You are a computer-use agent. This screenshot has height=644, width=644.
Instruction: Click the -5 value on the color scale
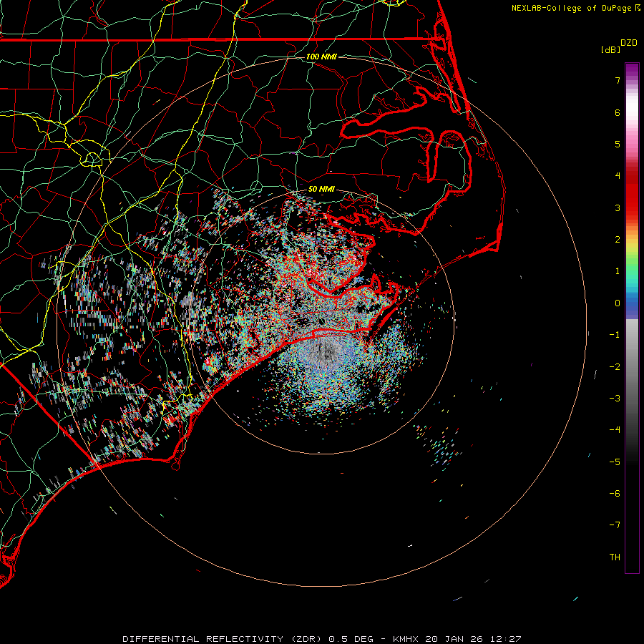coord(615,462)
